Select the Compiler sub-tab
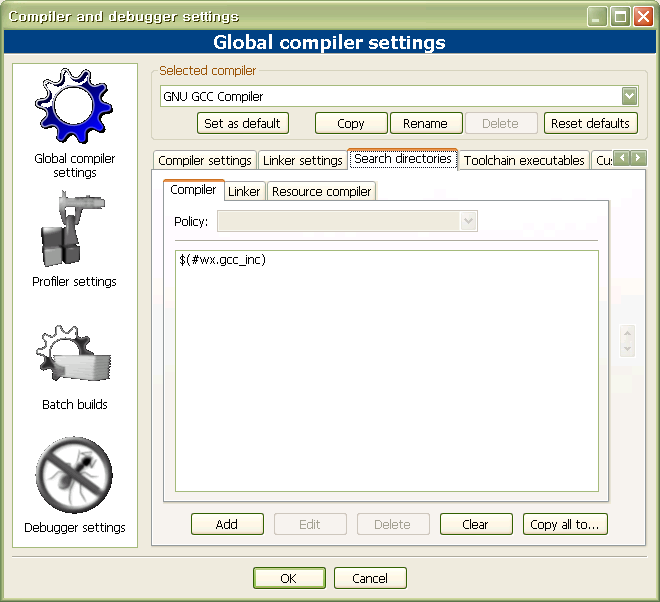This screenshot has height=602, width=660. [193, 190]
